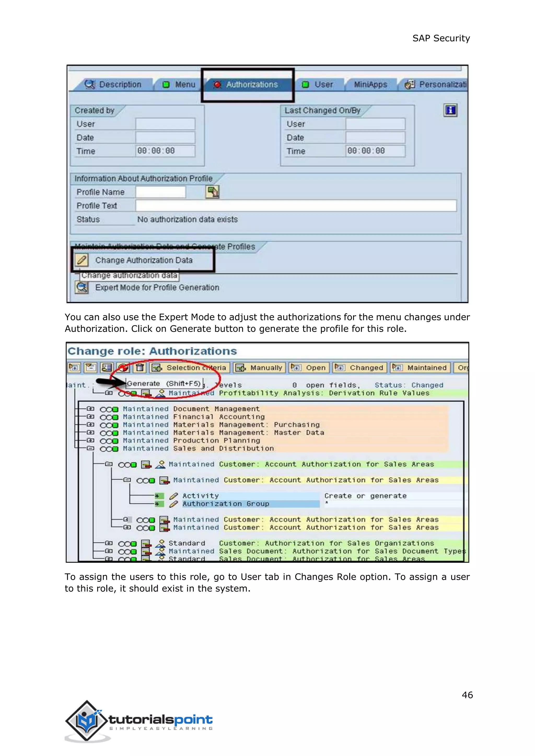Select the Activity field row

tap(251, 496)
